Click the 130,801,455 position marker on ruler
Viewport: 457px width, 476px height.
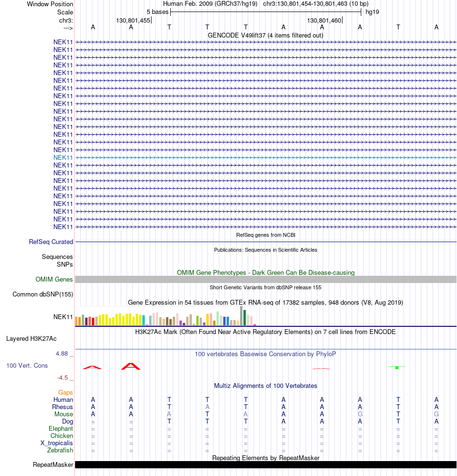click(134, 20)
